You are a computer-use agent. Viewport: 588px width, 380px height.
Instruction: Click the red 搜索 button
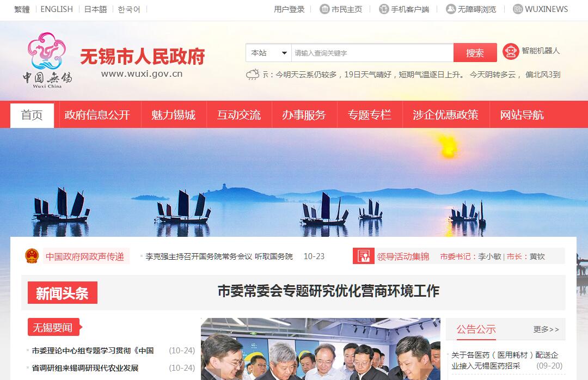[x=475, y=53]
